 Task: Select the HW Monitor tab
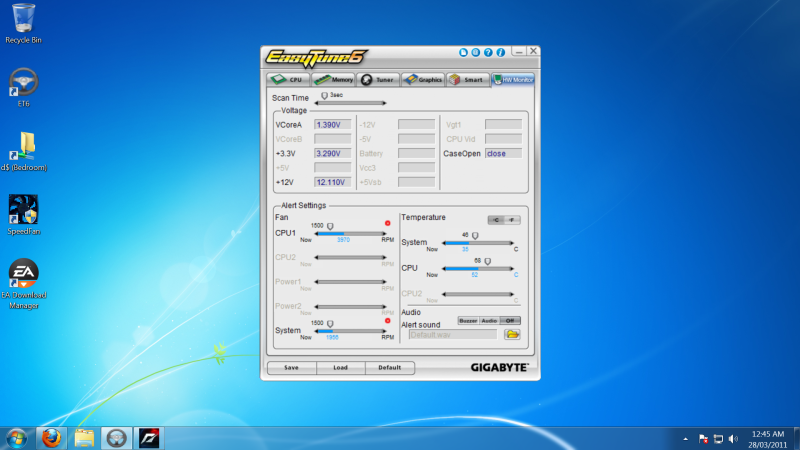click(513, 80)
